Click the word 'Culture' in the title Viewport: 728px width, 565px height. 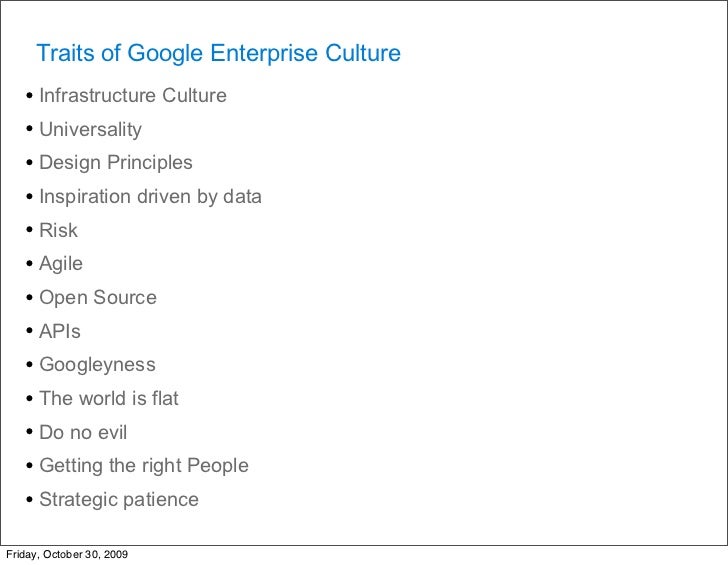click(x=363, y=53)
